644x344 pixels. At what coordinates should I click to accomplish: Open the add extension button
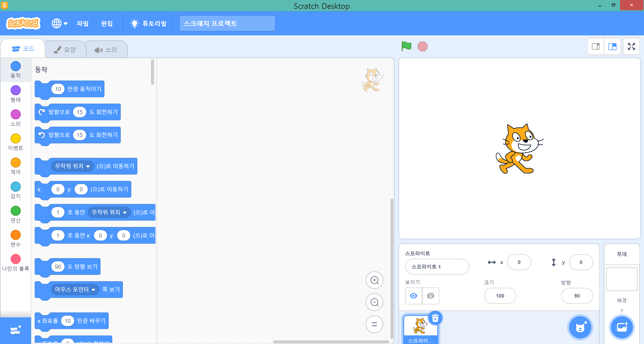(15, 331)
